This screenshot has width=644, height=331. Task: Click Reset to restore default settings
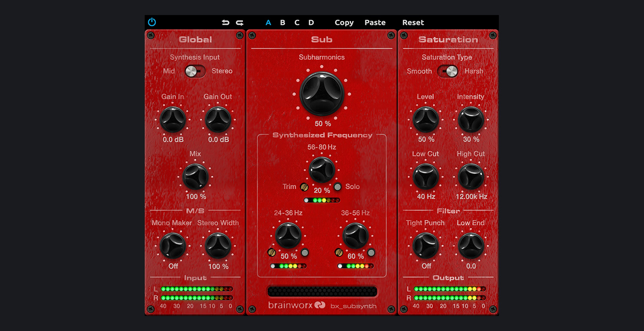click(413, 22)
